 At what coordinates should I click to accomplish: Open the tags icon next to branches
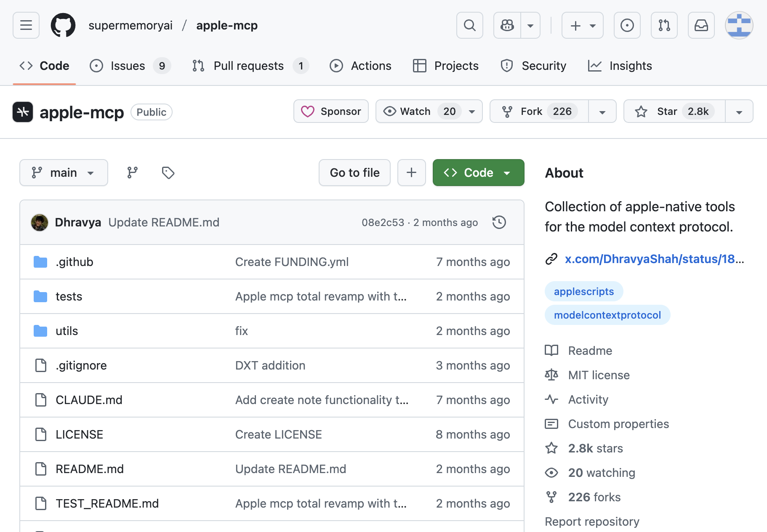click(168, 173)
